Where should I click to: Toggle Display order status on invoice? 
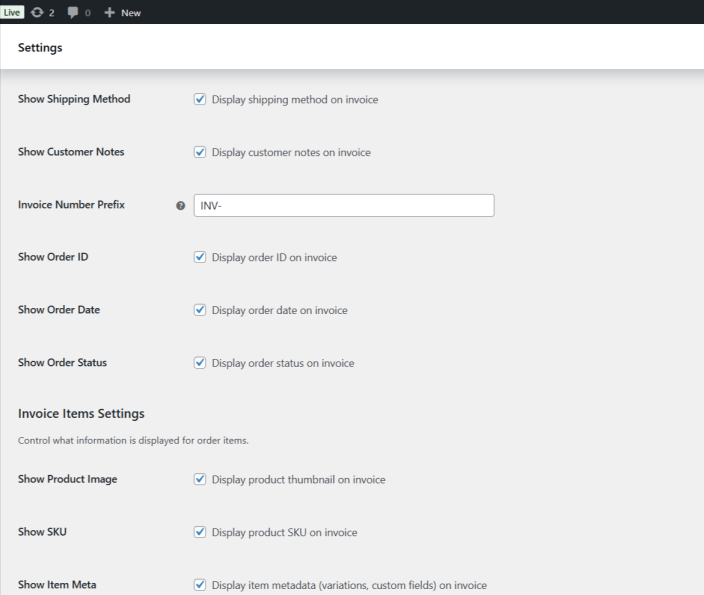tap(200, 362)
